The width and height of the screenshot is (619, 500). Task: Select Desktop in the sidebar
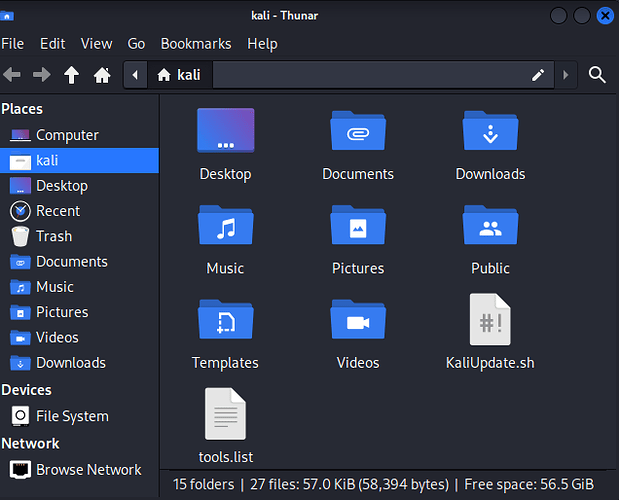(79, 185)
